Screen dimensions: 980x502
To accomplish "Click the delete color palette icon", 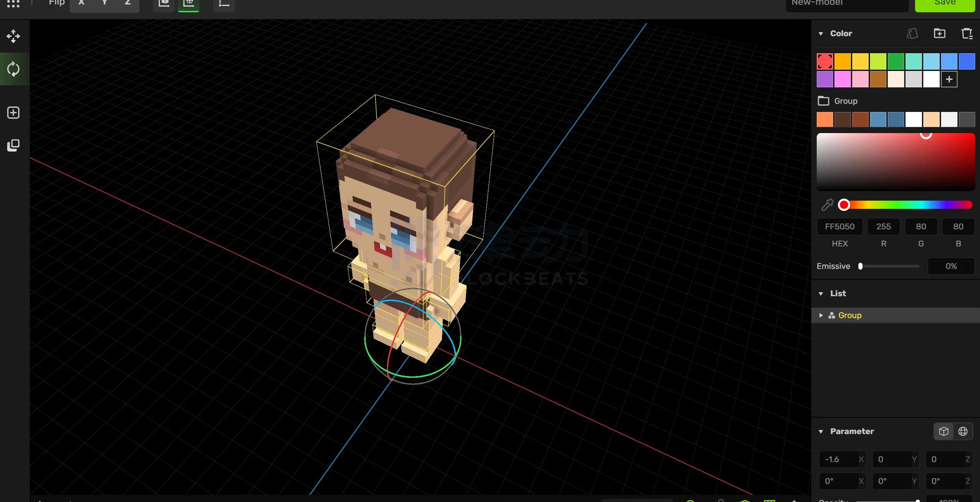I will (x=967, y=33).
